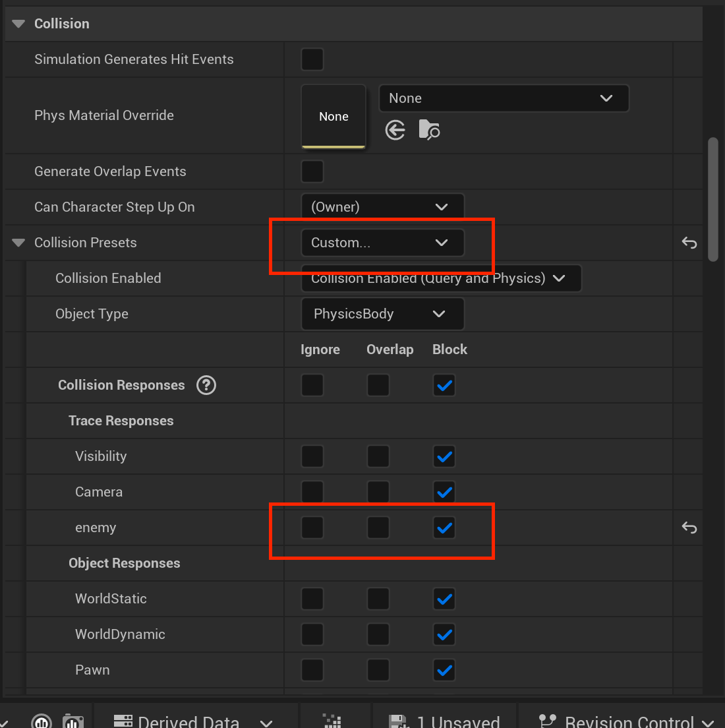Collapse the Collision Presets group
725x728 pixels.
(x=18, y=243)
